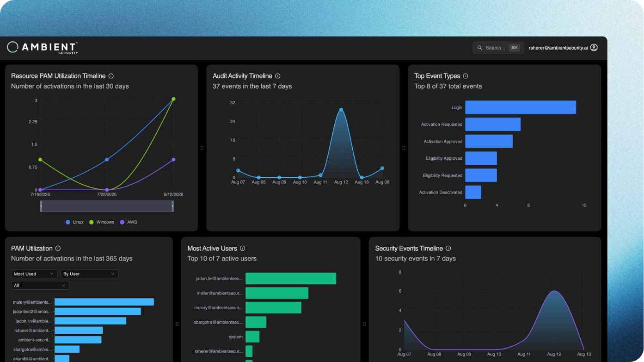Click the Search input field
Image resolution: width=644 pixels, height=362 pixels.
click(x=498, y=48)
